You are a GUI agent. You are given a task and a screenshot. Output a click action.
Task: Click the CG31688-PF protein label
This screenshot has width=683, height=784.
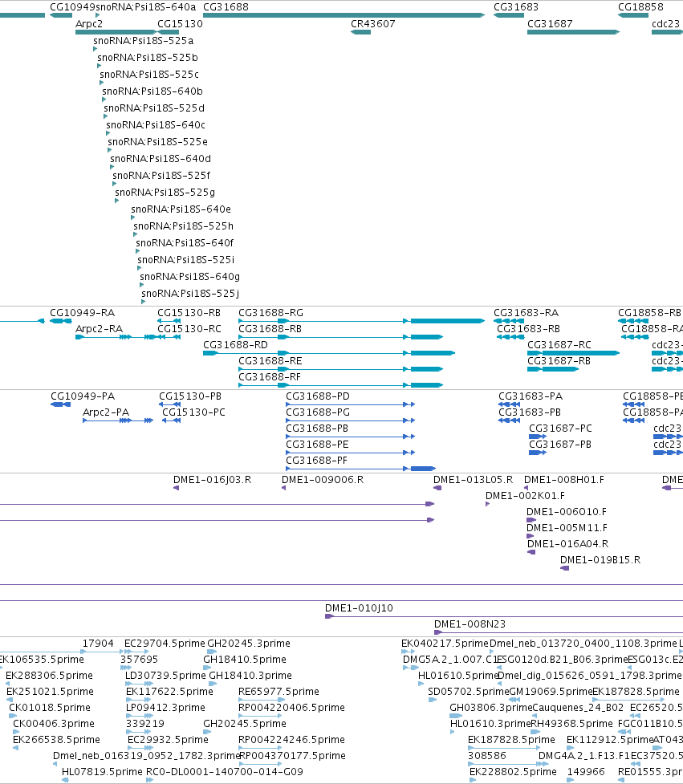[x=316, y=461]
